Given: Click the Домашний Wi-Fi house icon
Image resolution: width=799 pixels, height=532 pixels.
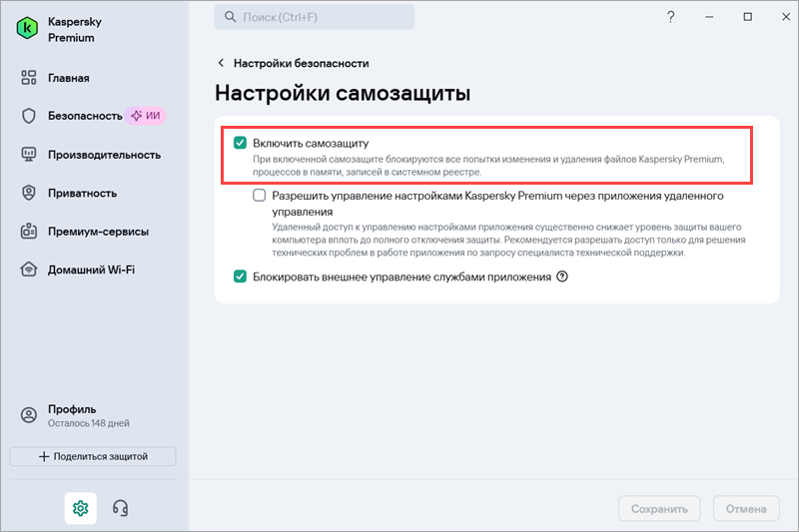Looking at the screenshot, I should click(x=29, y=269).
